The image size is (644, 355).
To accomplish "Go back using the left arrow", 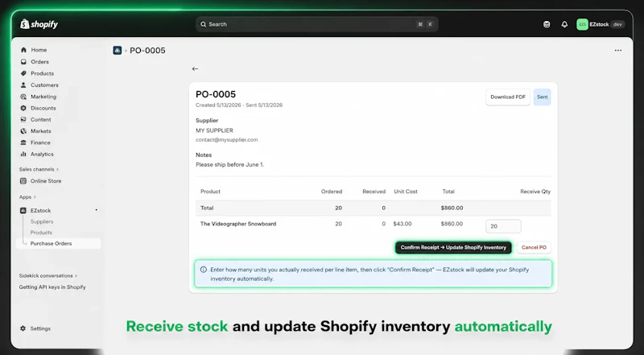I will tap(195, 68).
